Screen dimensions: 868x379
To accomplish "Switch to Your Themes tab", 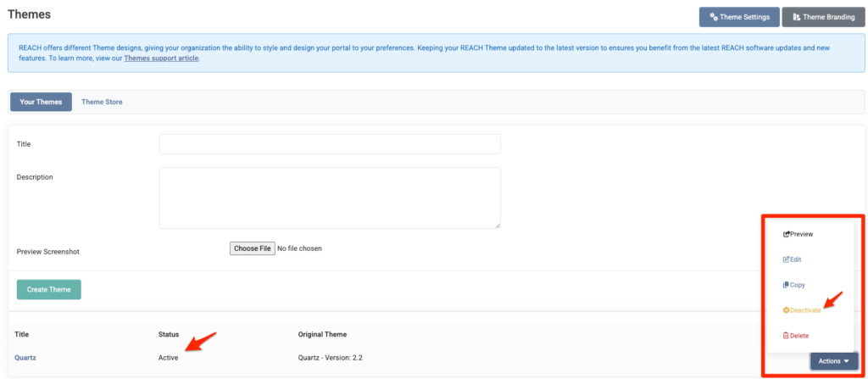I will (x=41, y=102).
